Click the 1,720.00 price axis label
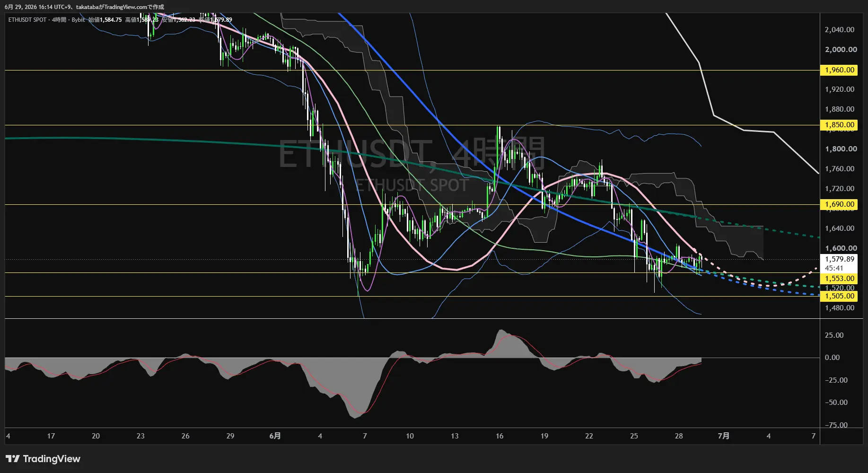This screenshot has height=473, width=868. coord(840,189)
